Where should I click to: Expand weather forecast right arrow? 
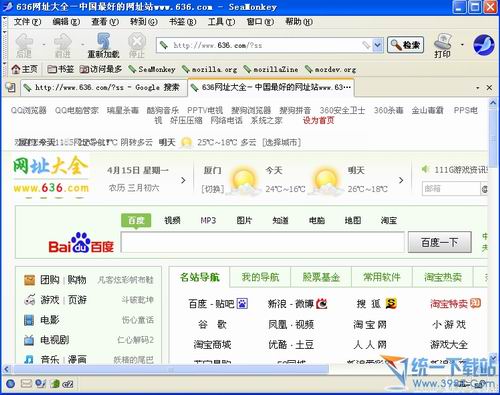(401, 180)
